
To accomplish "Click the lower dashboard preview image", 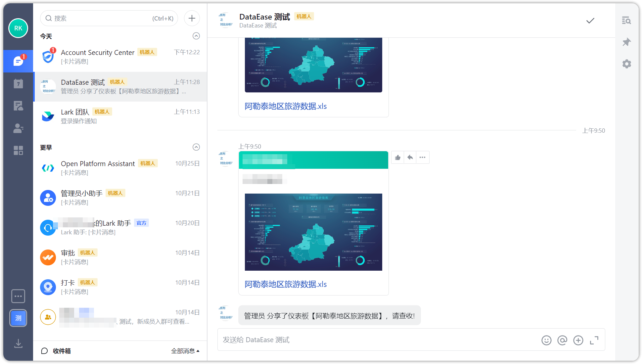I will (x=313, y=232).
